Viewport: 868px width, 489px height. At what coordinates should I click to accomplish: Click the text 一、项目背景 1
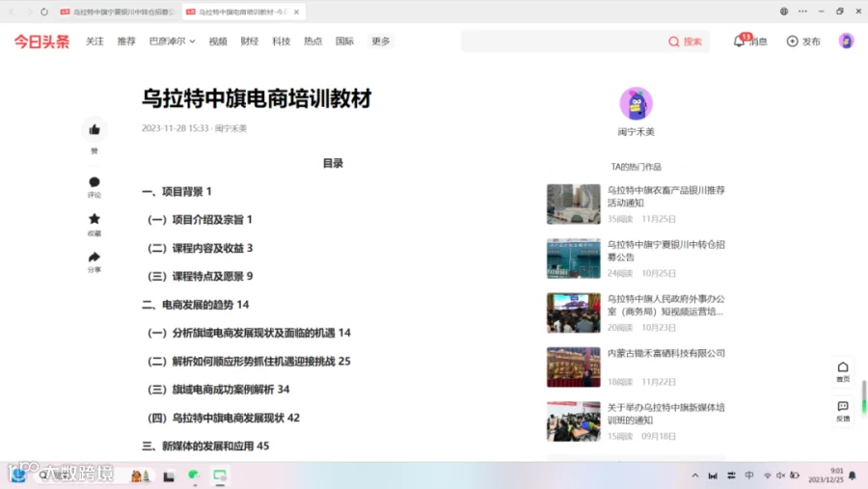[176, 192]
